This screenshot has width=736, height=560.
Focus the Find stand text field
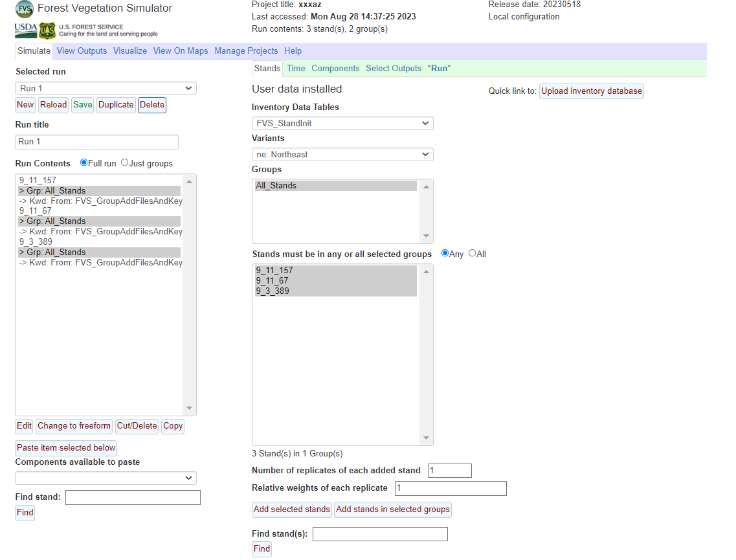(133, 498)
